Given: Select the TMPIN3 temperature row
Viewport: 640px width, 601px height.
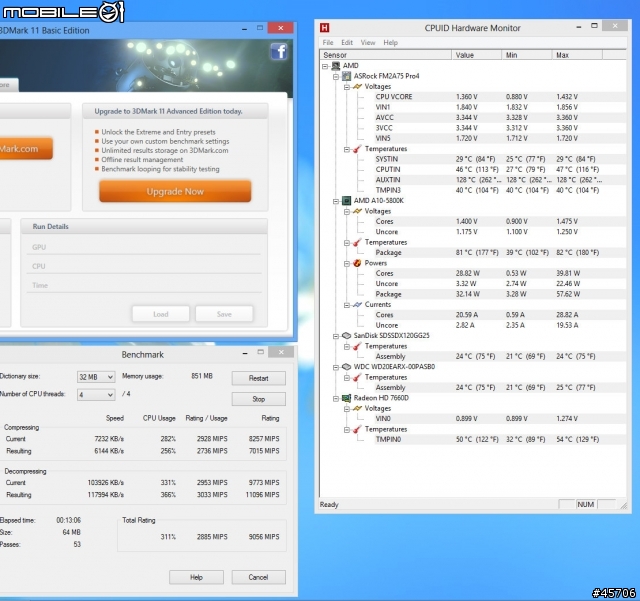Looking at the screenshot, I should click(x=500, y=190).
